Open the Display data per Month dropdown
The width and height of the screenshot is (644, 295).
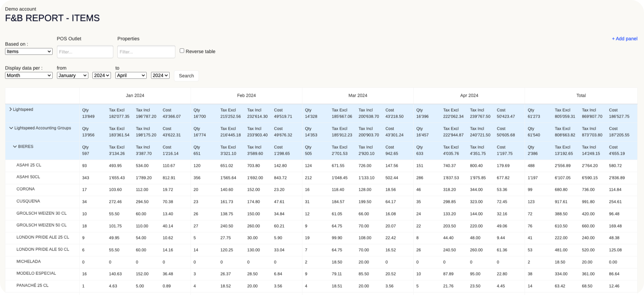coord(29,76)
